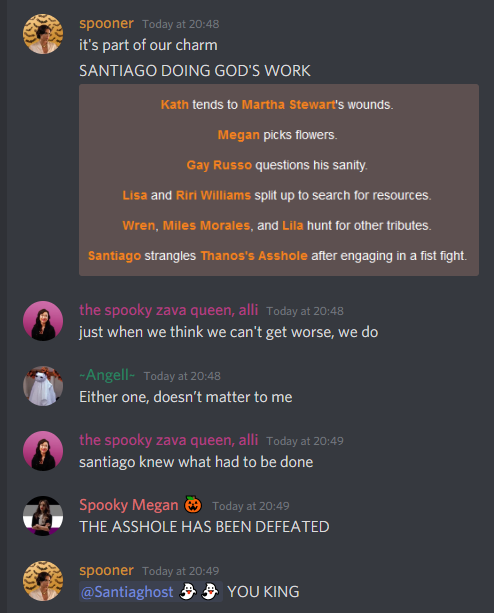Image resolution: width=494 pixels, height=613 pixels.
Task: Open the @Santiaghost mention
Action: pos(150,591)
